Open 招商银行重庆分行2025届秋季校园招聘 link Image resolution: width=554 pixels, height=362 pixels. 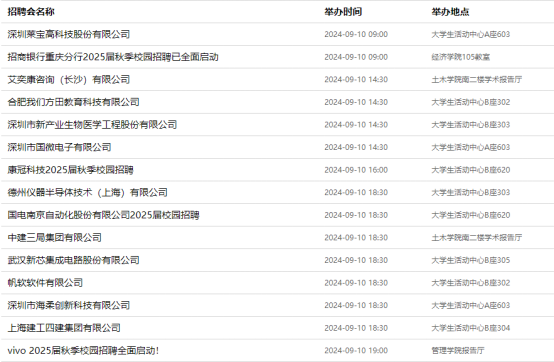click(x=113, y=57)
